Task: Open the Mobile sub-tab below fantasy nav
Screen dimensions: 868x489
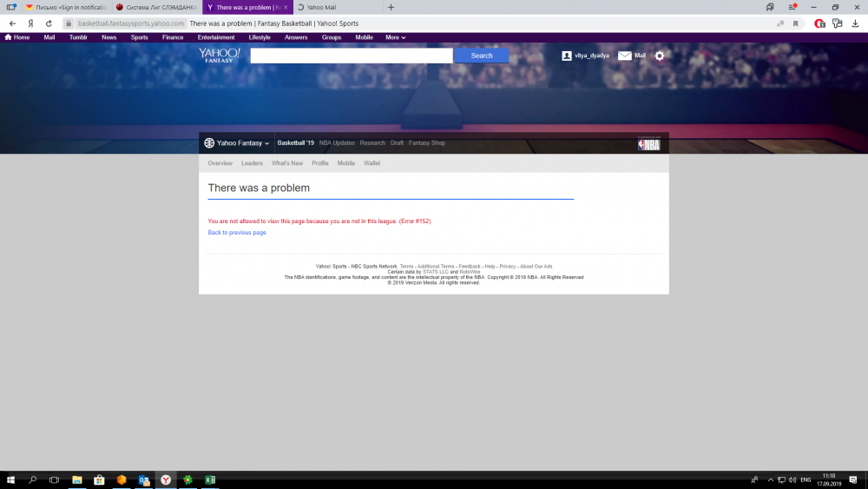Action: click(346, 163)
